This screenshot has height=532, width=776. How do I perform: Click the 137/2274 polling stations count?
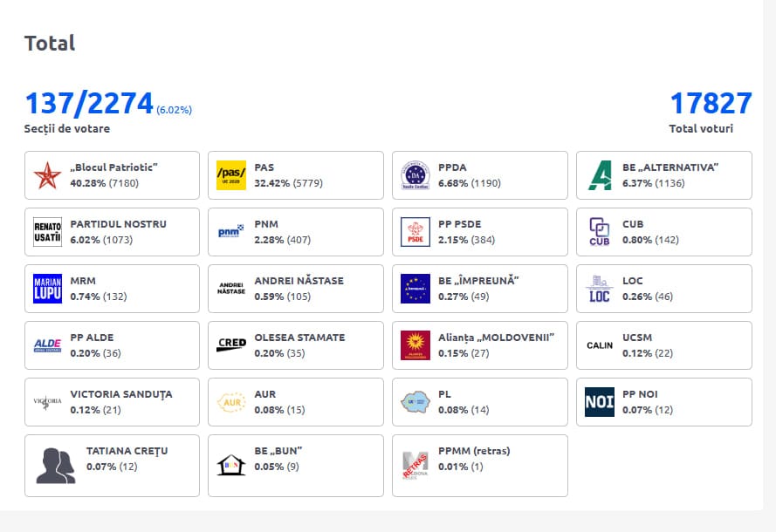tap(89, 103)
